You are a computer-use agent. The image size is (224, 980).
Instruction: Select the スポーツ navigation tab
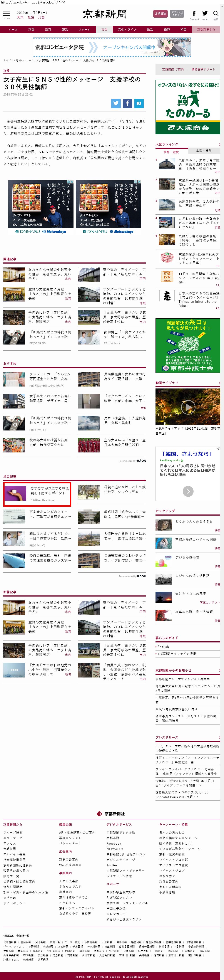[84, 29]
